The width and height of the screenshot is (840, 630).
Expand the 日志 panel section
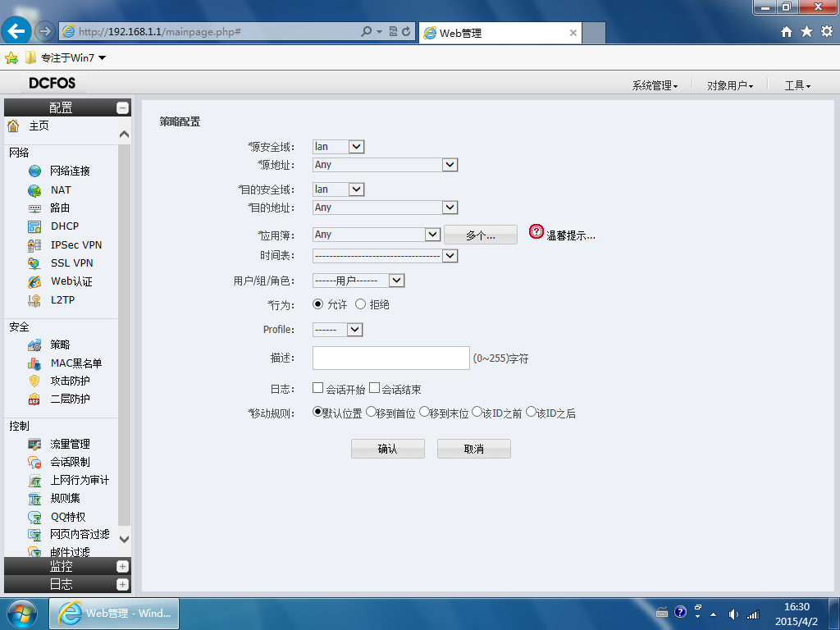pyautogui.click(x=123, y=585)
